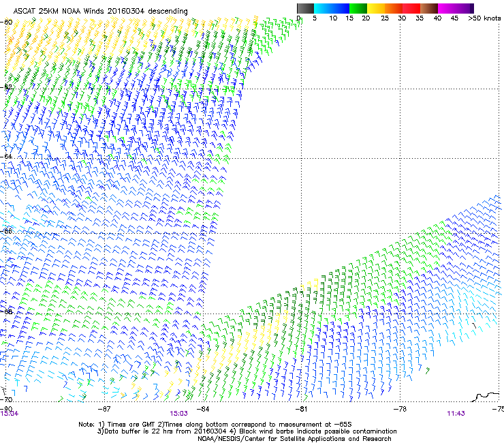Select the cyan 5-10 knots legend segment
The width and height of the screenshot is (504, 443).
323,8
